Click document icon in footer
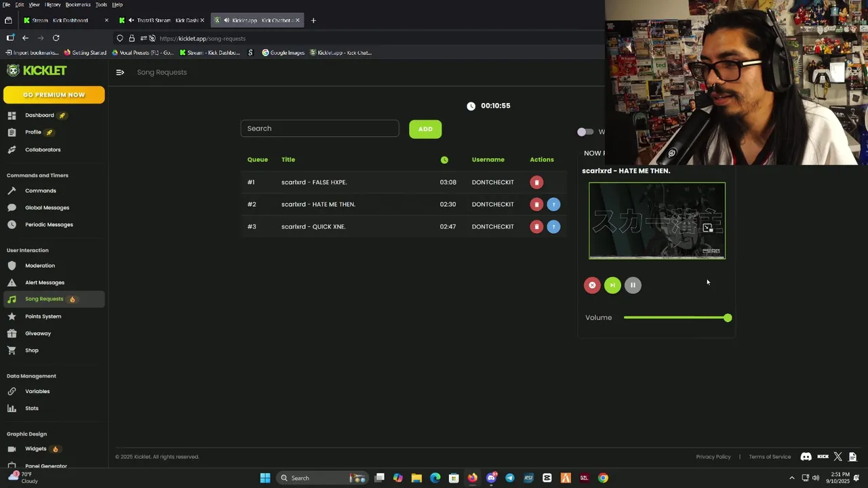Screen dimensions: 868x488 [x=853, y=457]
